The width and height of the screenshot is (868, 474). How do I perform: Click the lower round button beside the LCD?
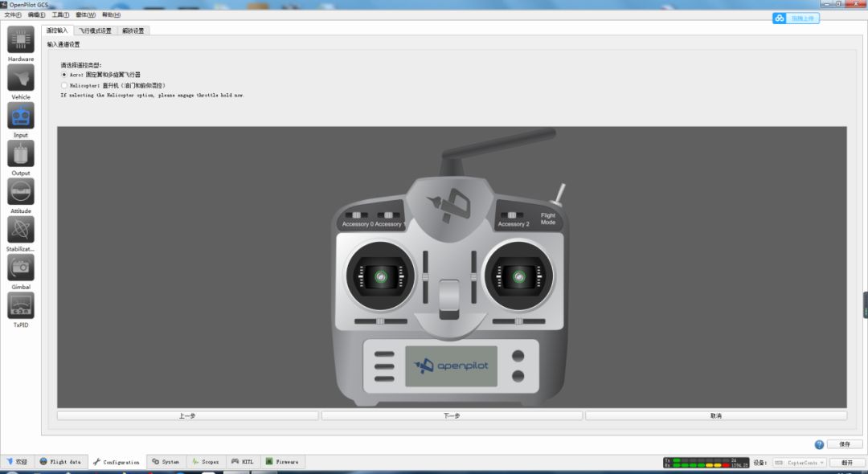[518, 376]
